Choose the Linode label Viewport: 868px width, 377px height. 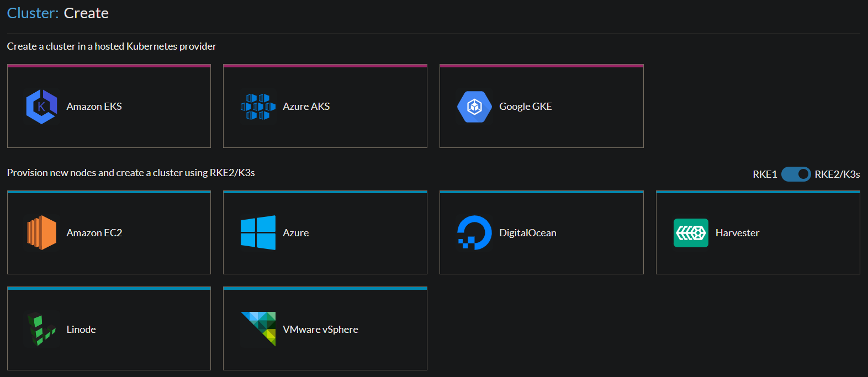[81, 330]
